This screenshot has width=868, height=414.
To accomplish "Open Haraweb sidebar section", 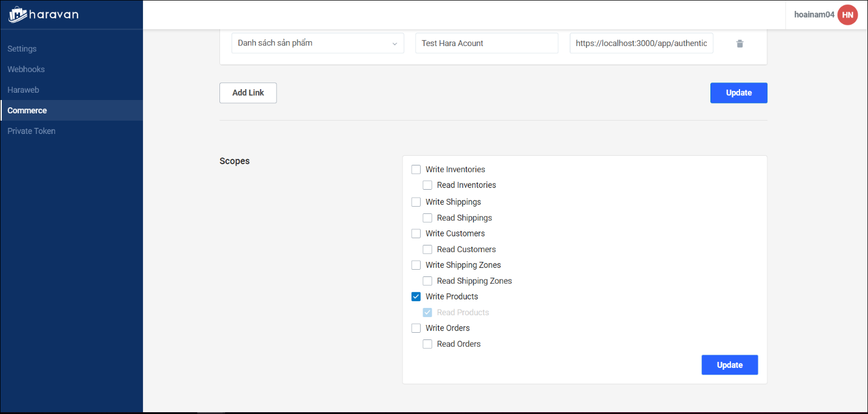I will click(23, 90).
